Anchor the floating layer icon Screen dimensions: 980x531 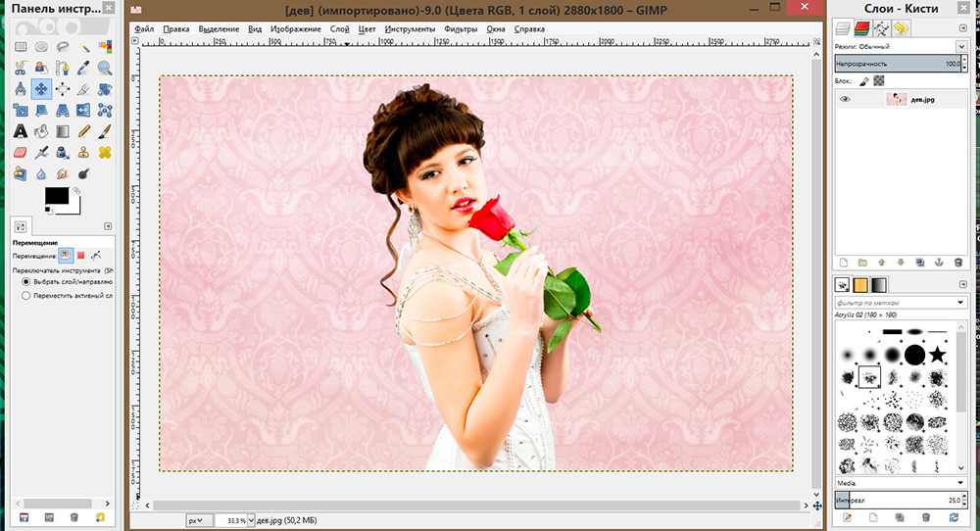click(x=939, y=263)
